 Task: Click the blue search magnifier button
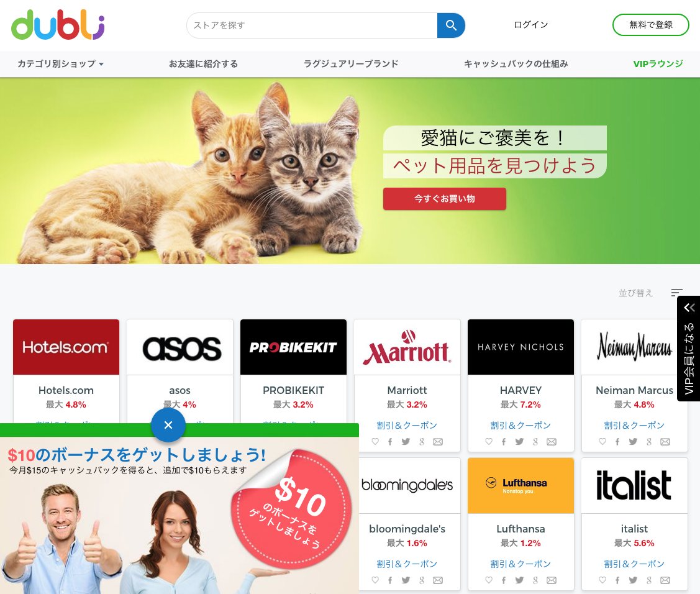(x=451, y=25)
